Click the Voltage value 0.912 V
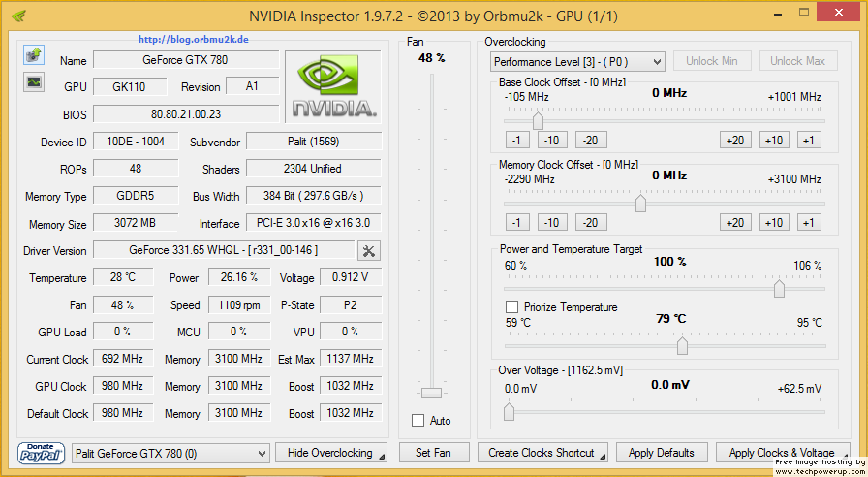868x477 pixels. tap(351, 277)
